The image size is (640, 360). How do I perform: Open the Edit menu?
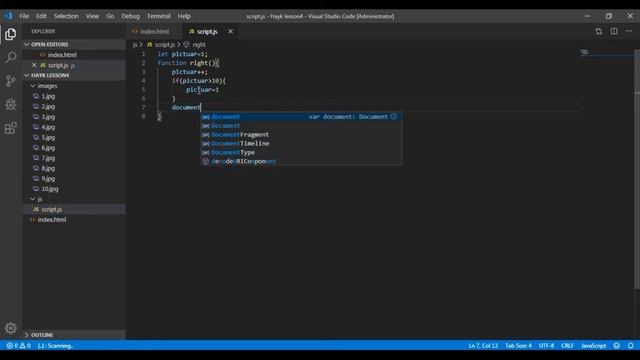point(41,16)
